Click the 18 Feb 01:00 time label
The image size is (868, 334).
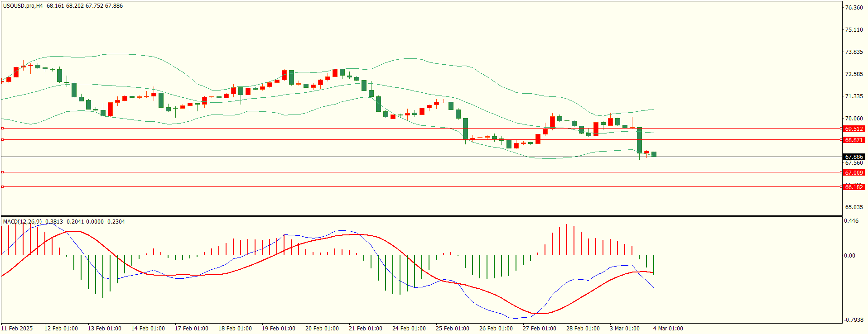point(235,329)
